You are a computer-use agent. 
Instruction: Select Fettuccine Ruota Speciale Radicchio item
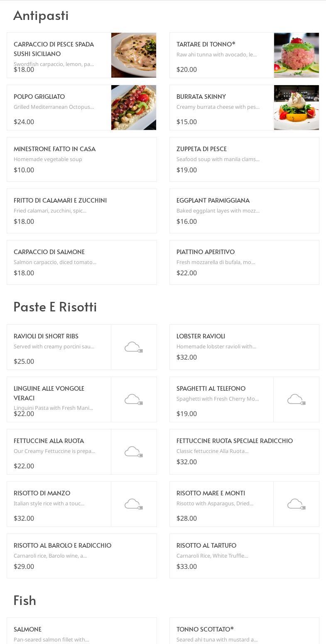pyautogui.click(x=244, y=452)
